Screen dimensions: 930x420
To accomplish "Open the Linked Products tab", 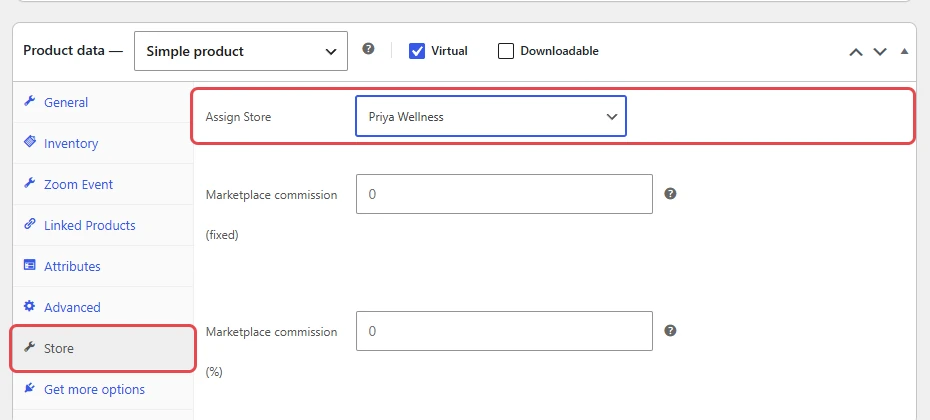I will click(x=103, y=225).
